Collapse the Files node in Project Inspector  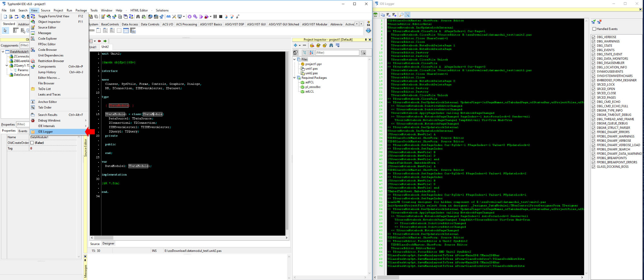294,59
